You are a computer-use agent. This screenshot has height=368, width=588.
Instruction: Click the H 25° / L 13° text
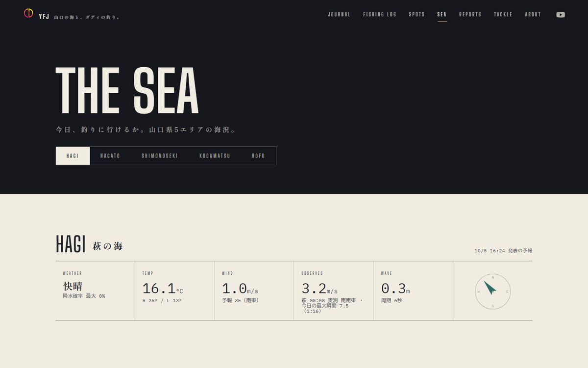pos(162,300)
